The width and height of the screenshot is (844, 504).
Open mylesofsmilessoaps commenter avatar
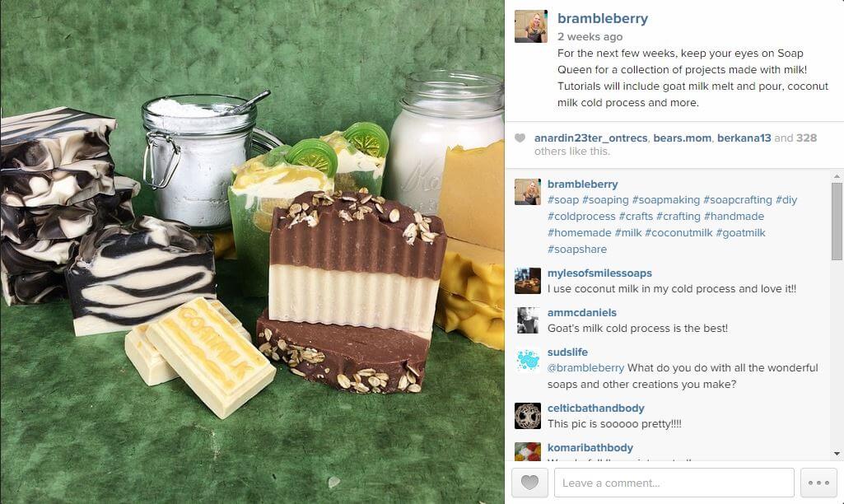[528, 281]
